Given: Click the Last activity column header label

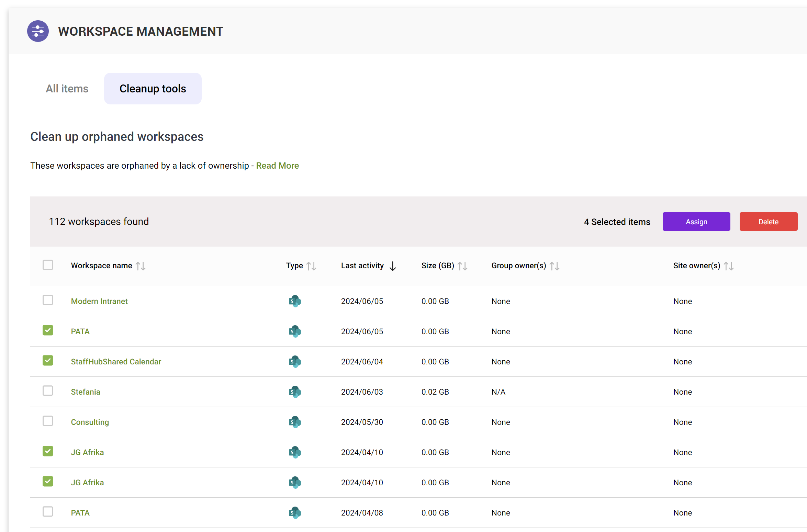Looking at the screenshot, I should pos(362,266).
